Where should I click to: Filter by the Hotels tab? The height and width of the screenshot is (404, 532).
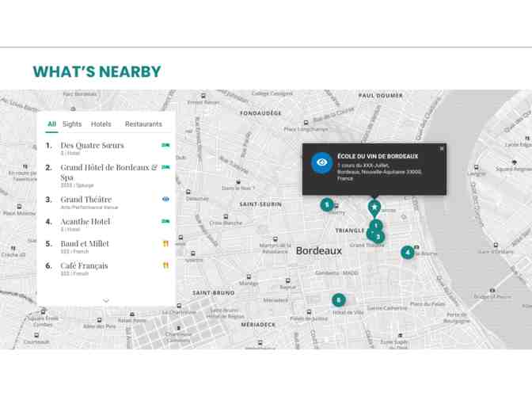(x=101, y=124)
